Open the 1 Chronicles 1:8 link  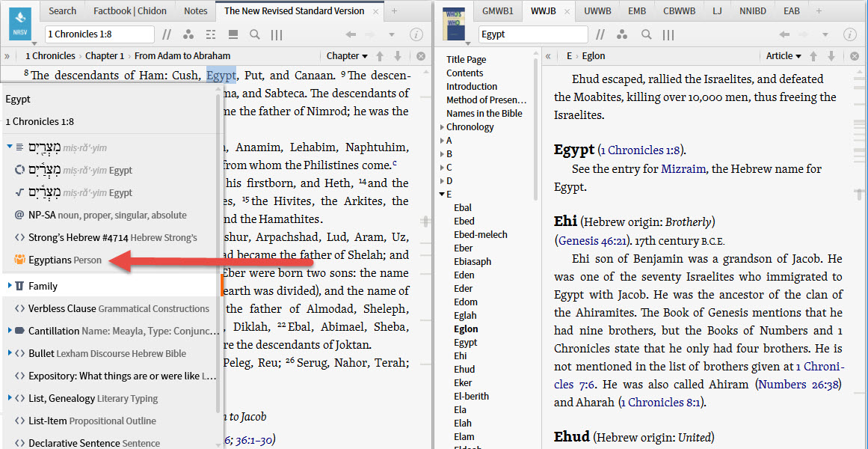pos(641,150)
